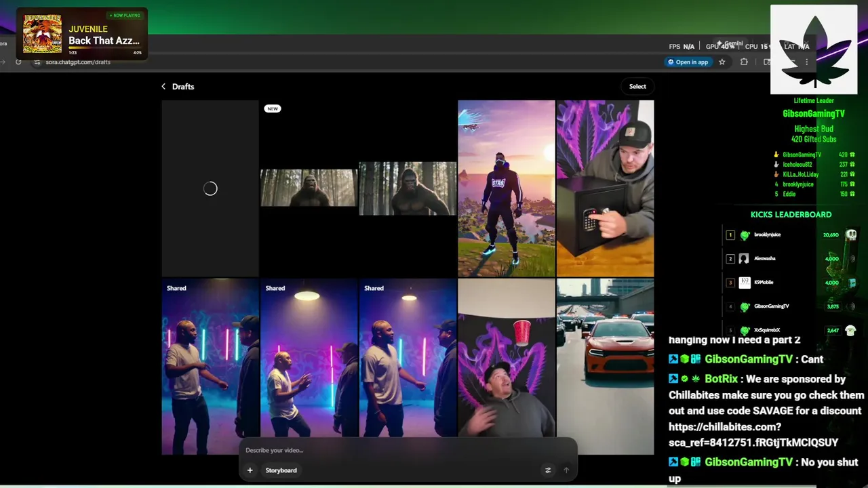Click the NEW badge on gorilla draft

(x=272, y=108)
